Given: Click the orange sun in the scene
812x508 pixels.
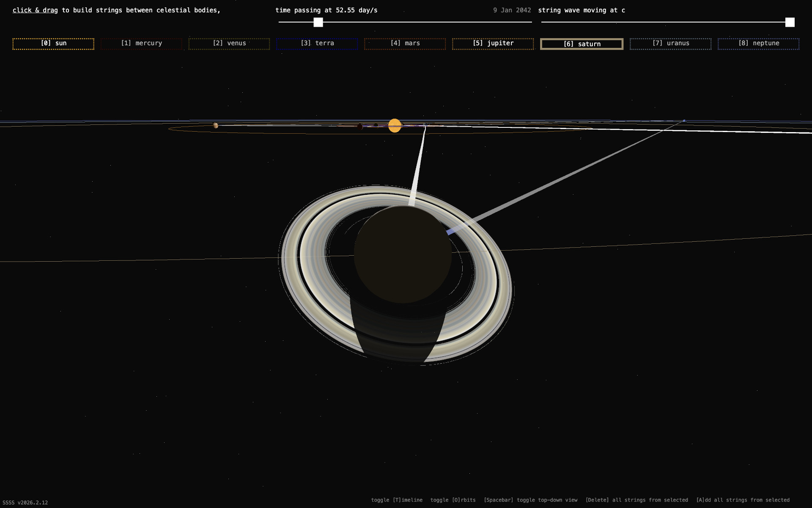Looking at the screenshot, I should [x=395, y=126].
